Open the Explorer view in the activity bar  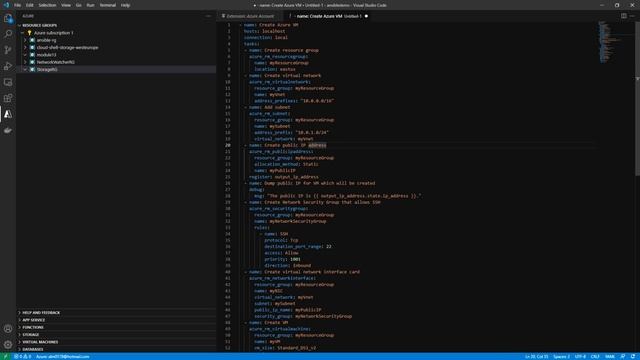point(8,18)
